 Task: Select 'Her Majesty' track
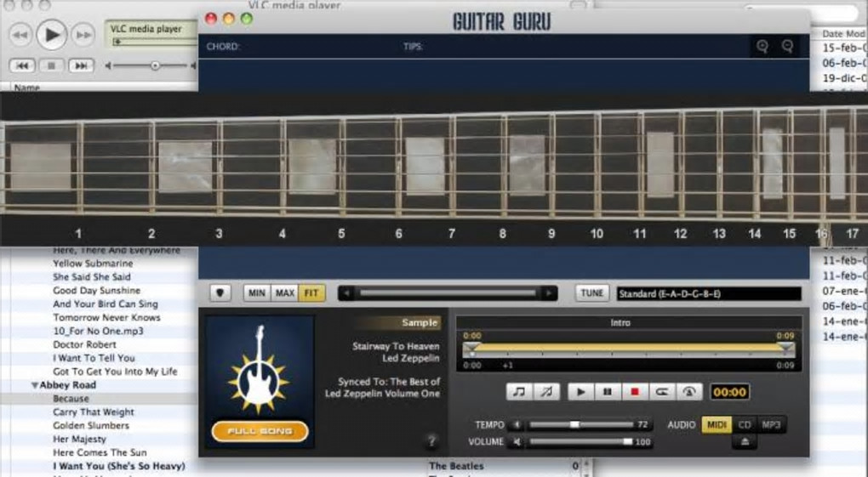point(80,439)
